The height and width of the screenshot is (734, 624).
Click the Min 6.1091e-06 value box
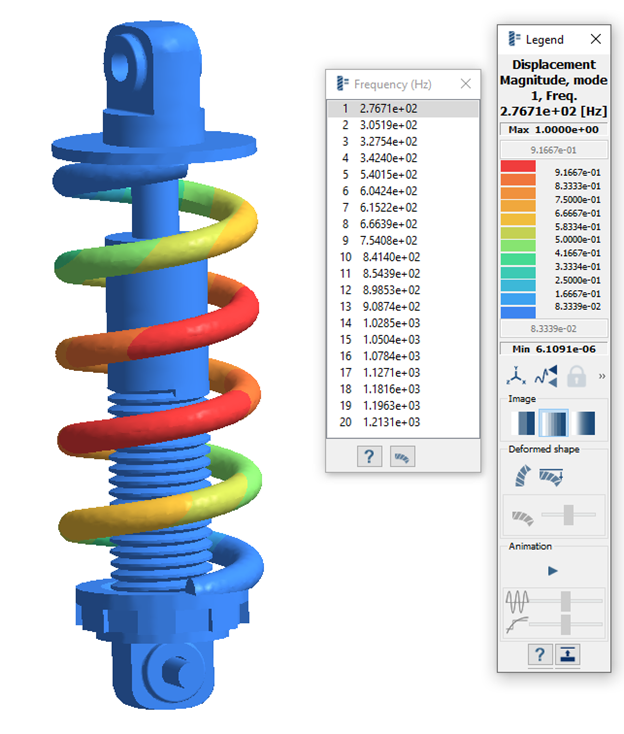[554, 349]
